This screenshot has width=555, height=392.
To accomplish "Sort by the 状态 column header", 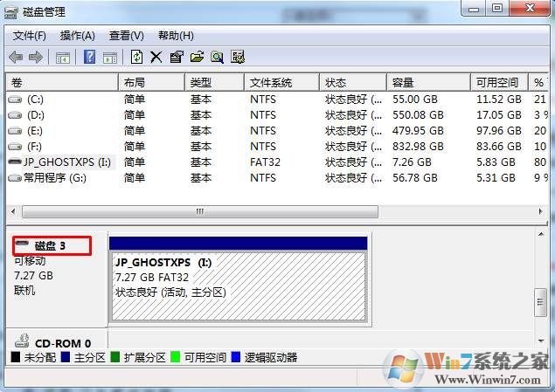I will click(353, 83).
